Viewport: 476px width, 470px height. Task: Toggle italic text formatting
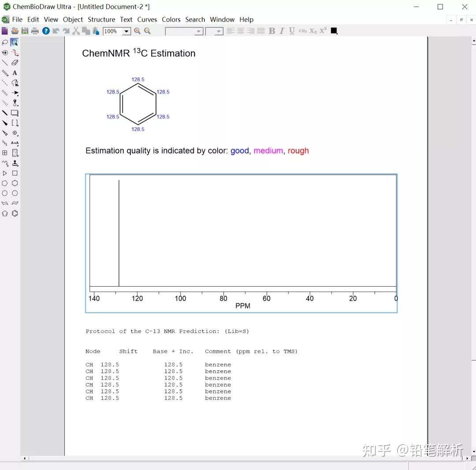point(282,31)
